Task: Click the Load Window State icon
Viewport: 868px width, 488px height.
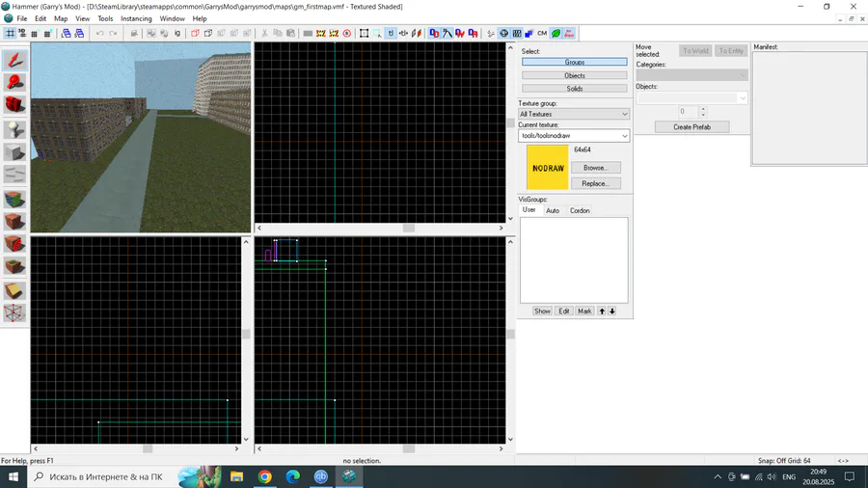Action: pos(66,33)
